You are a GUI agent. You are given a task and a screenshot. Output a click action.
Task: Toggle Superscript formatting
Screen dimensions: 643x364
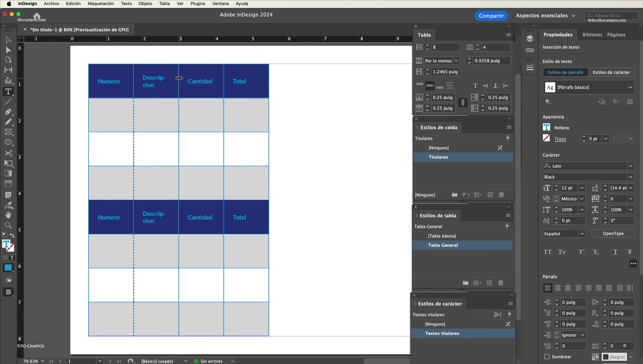point(582,252)
